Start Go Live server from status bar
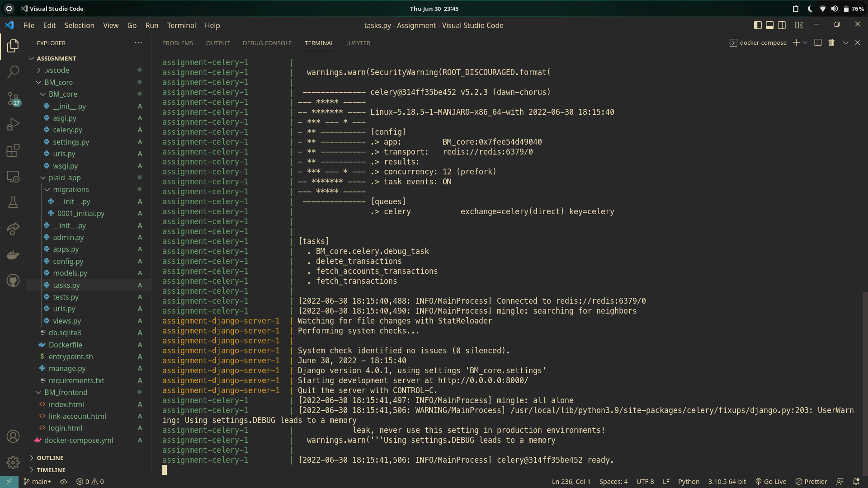 [771, 481]
